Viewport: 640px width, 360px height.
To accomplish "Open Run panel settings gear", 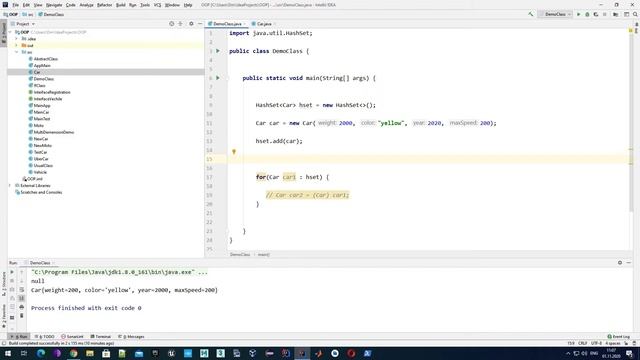I will 620,263.
